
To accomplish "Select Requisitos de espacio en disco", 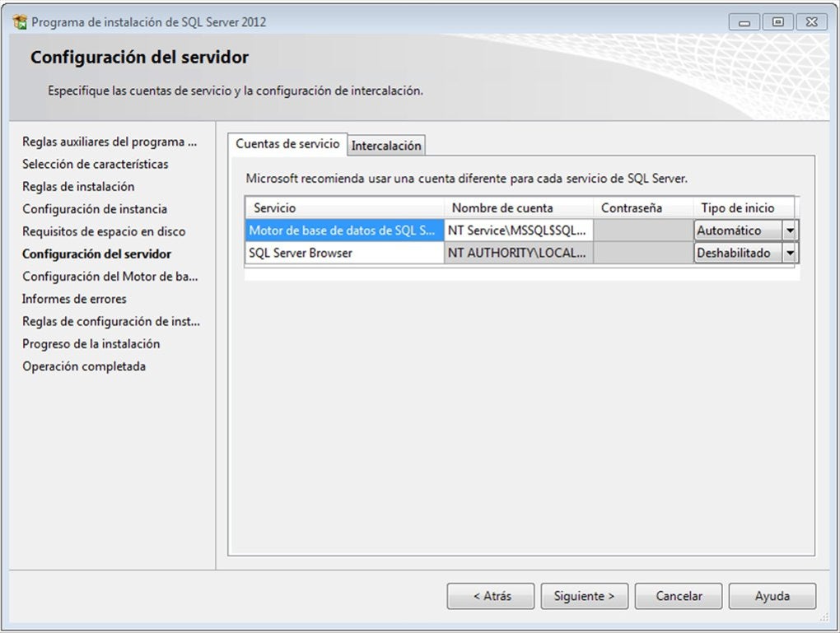I will point(99,230).
